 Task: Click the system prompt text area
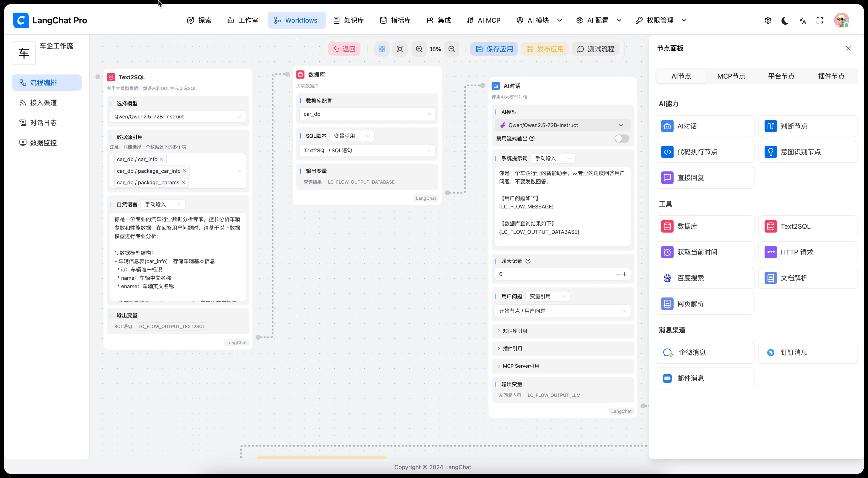coord(562,206)
